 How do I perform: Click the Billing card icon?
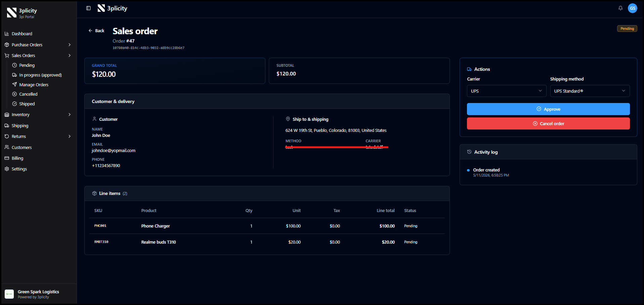pyautogui.click(x=7, y=158)
